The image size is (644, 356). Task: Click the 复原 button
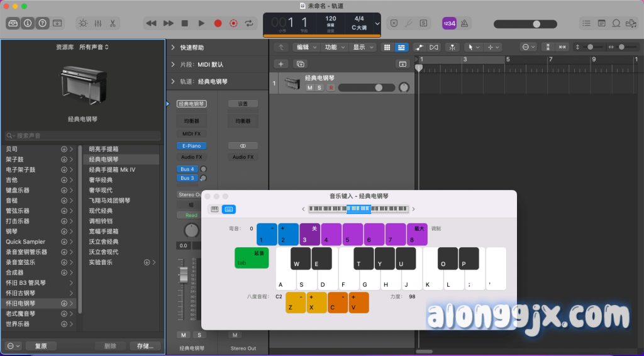pyautogui.click(x=41, y=346)
